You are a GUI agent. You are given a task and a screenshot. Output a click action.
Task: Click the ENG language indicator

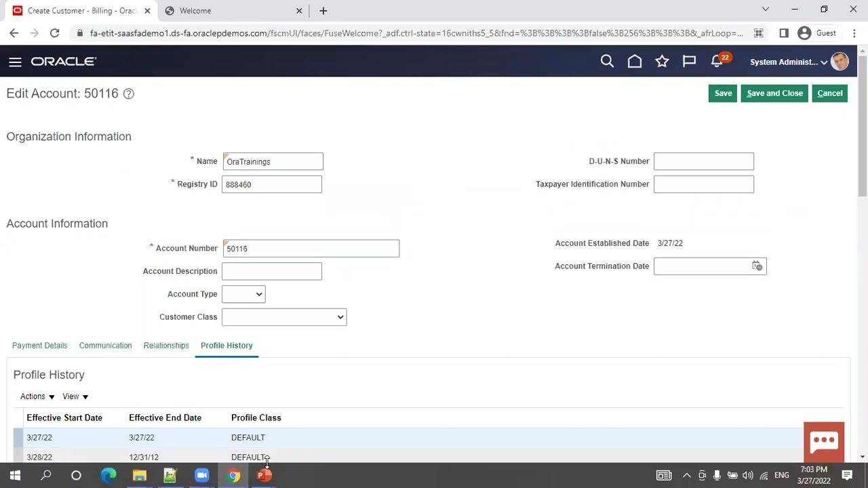click(782, 475)
